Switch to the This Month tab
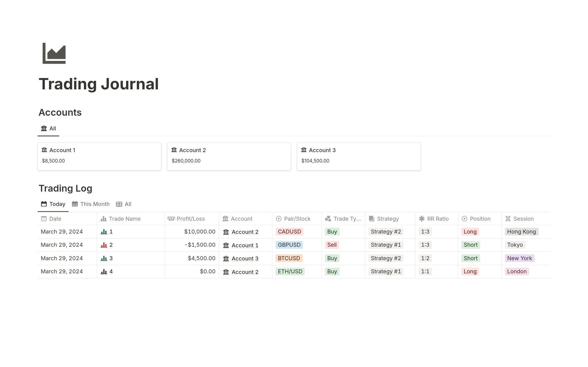The image size is (588, 367). point(91,204)
